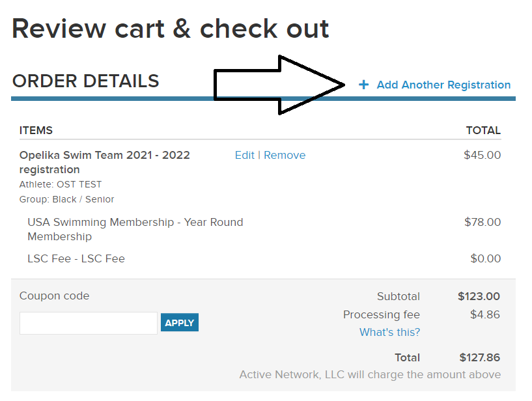
Task: Click the $45.00 registration price
Action: click(x=482, y=155)
